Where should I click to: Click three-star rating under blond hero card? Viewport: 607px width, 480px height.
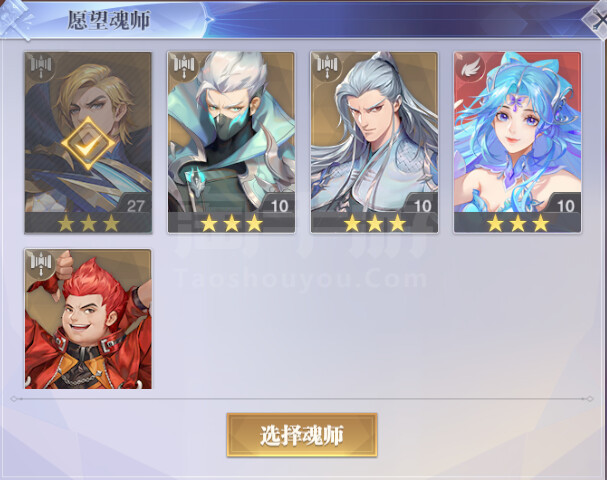tap(88, 223)
